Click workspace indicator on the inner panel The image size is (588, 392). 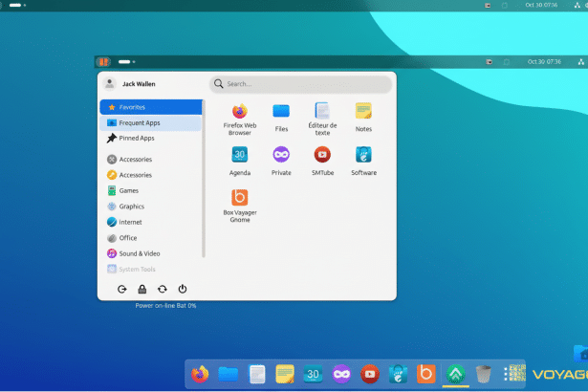coord(127,61)
